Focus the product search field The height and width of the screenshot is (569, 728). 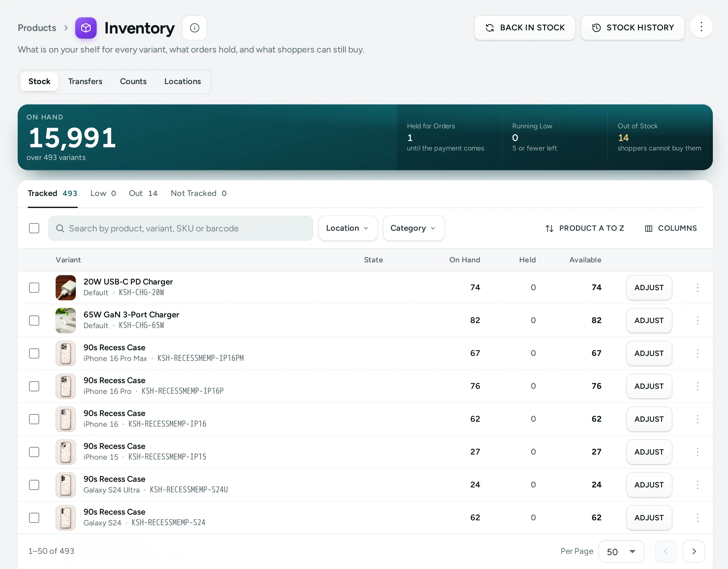click(180, 228)
